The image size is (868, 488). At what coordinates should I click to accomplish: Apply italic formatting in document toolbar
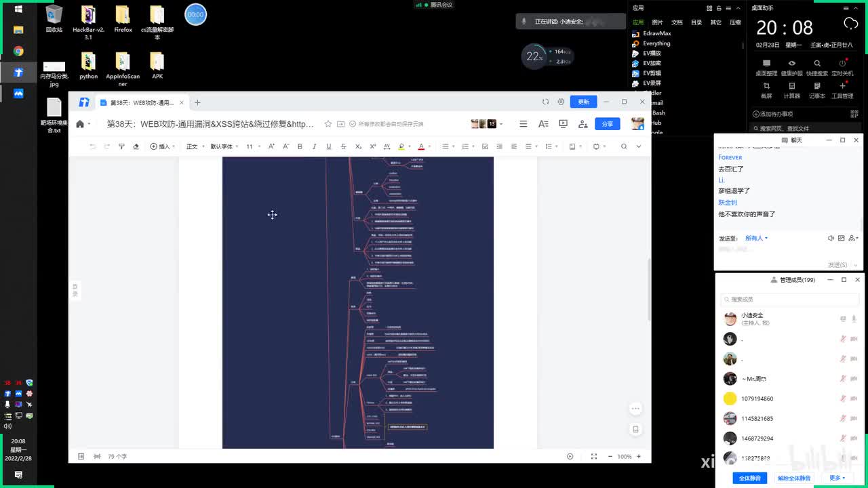coord(314,146)
